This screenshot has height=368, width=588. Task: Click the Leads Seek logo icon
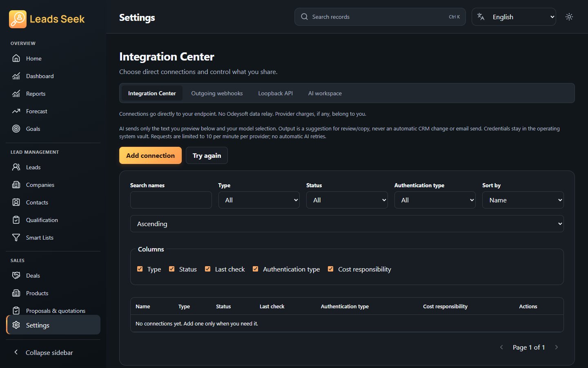(18, 19)
